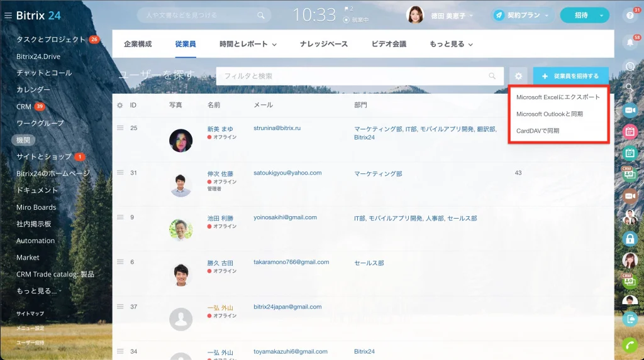Click the grid settings gear beside ID column

[119, 106]
